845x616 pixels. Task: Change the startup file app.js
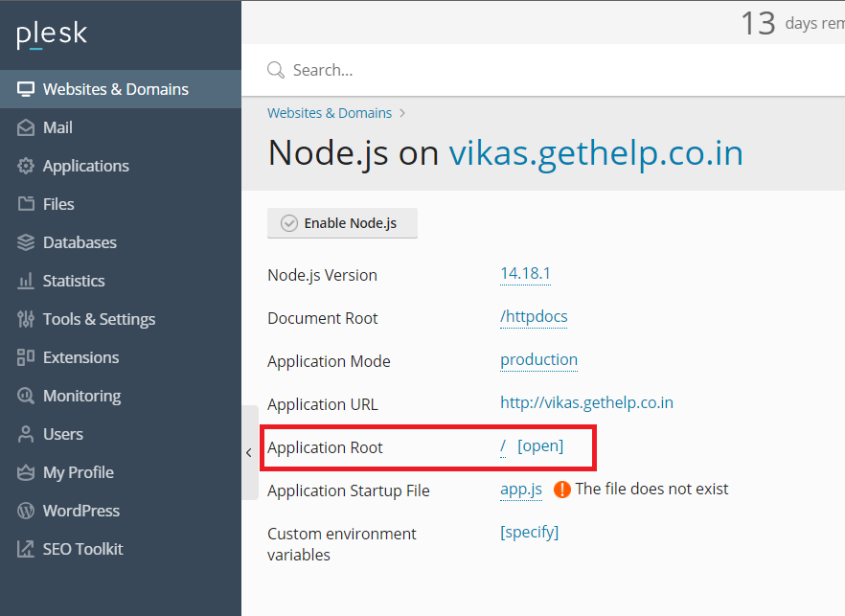pos(521,490)
